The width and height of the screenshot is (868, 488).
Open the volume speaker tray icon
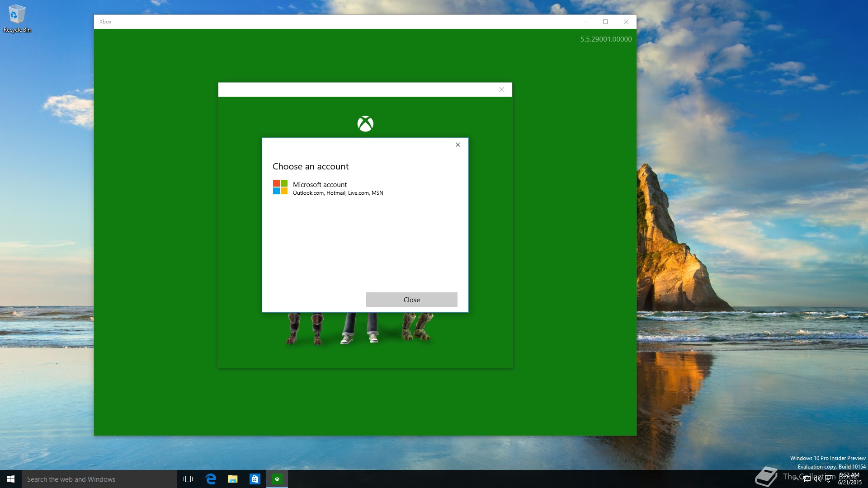[x=818, y=479]
